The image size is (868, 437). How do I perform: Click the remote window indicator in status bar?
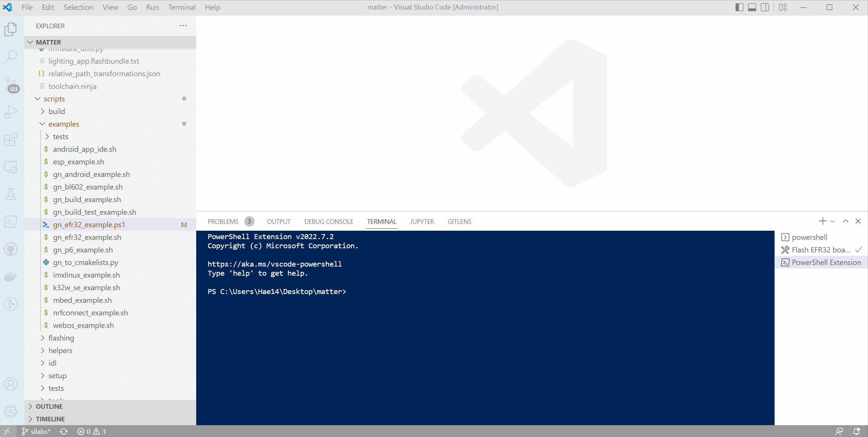click(x=7, y=431)
